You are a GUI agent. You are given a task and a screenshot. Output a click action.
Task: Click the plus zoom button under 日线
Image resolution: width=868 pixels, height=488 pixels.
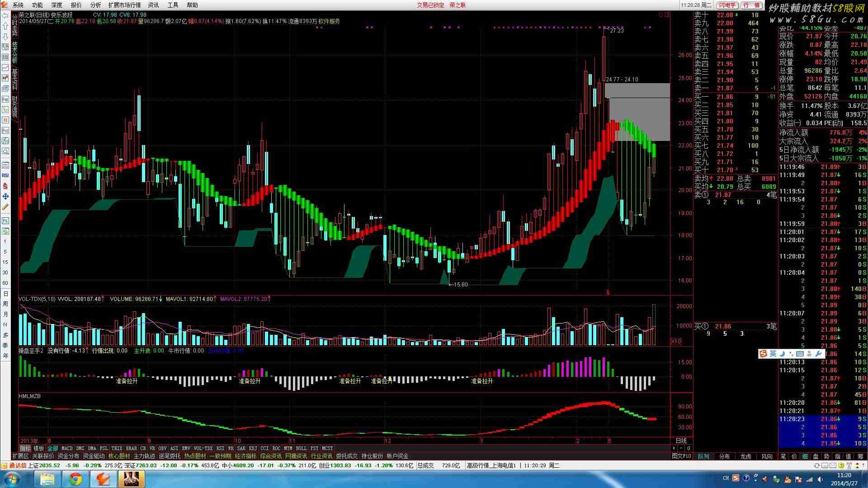pyautogui.click(x=674, y=448)
